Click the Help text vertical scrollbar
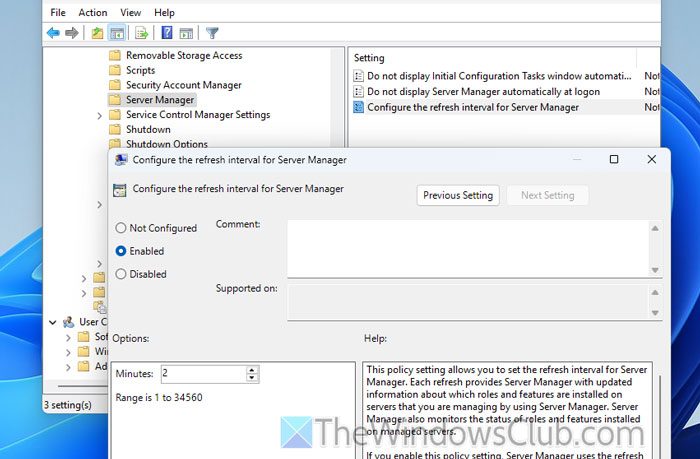Image resolution: width=700 pixels, height=459 pixels. (x=659, y=415)
